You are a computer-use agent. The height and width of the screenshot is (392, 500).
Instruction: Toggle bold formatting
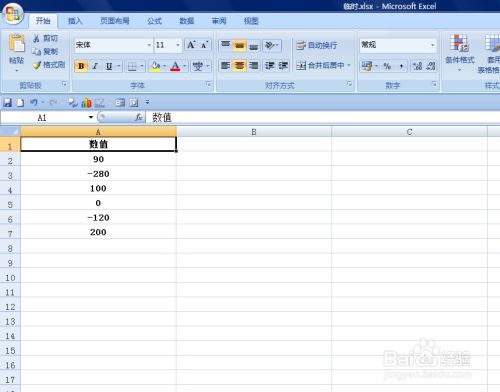click(x=81, y=66)
